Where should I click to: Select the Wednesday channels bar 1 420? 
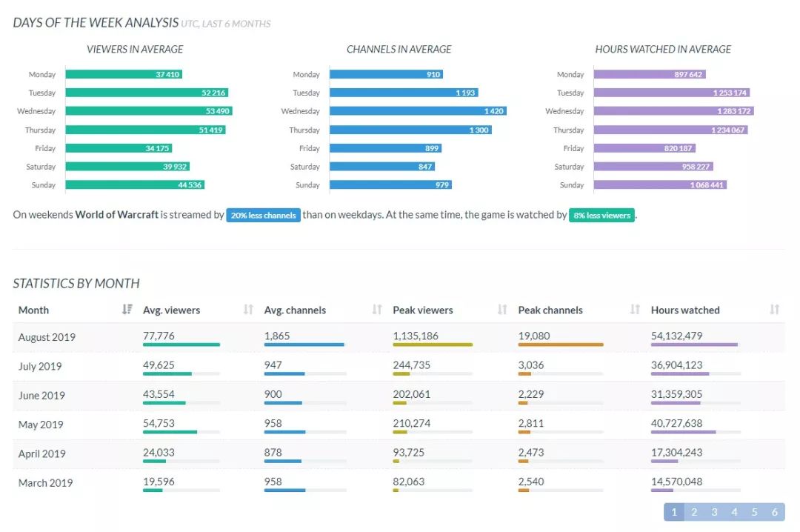pyautogui.click(x=419, y=111)
